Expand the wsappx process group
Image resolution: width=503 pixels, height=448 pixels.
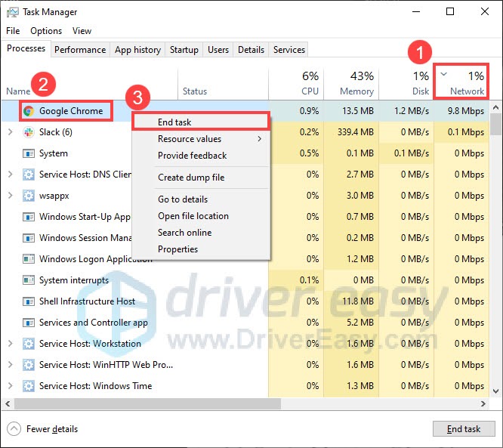[11, 196]
